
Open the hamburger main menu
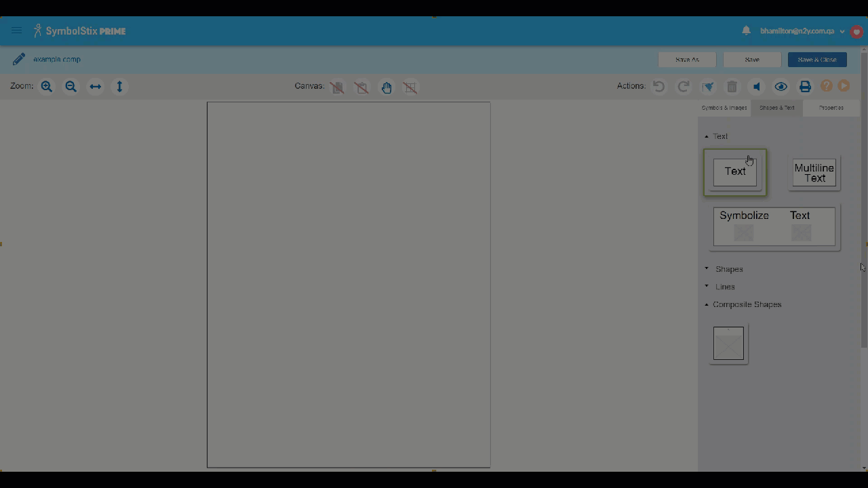tap(17, 30)
